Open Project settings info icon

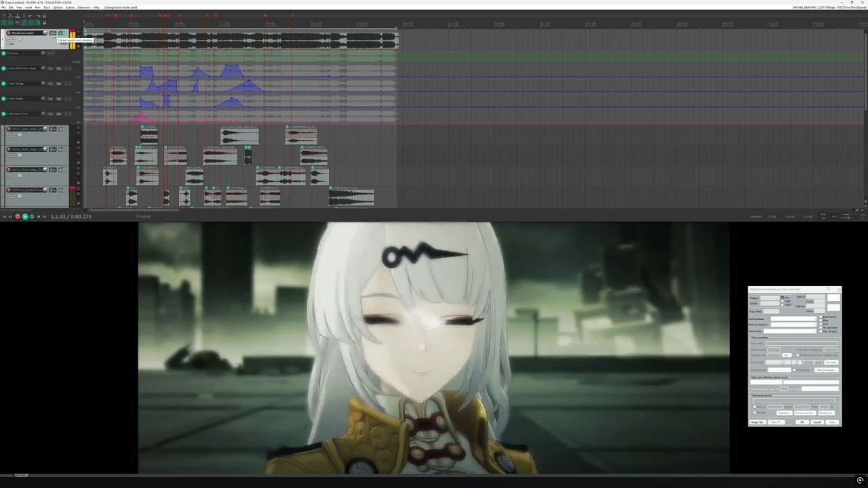pyautogui.click(x=24, y=16)
